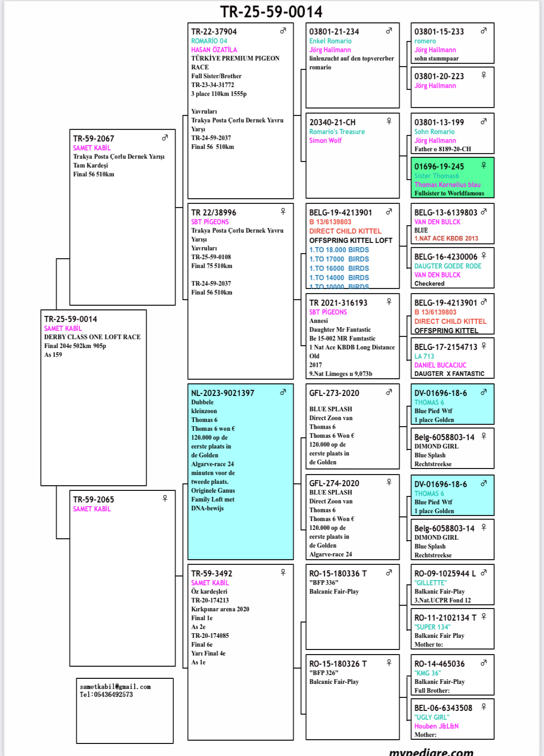Screen dimensions: 544x756
Task: Select male symbol beside RO-14-465036
Action: [x=484, y=663]
